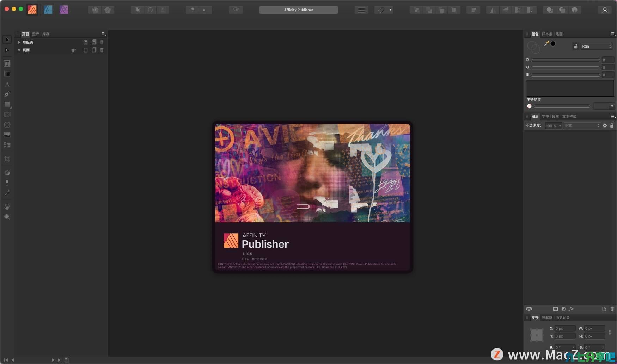Choose the Picture Frame Ellipse tool
Image resolution: width=617 pixels, height=364 pixels.
7,125
